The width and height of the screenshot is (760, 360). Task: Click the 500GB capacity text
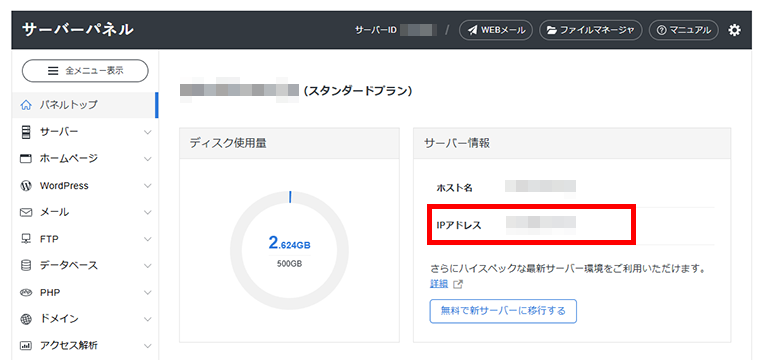coord(289,264)
